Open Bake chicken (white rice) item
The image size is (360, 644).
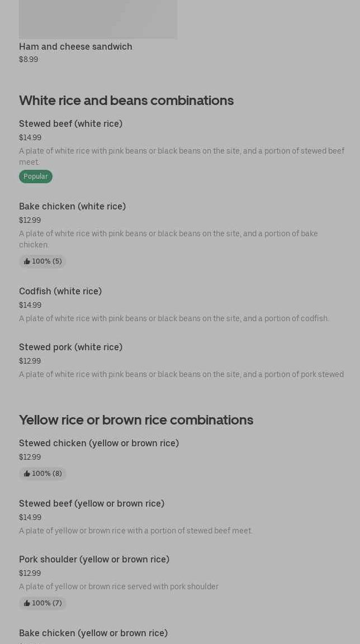pos(72,207)
